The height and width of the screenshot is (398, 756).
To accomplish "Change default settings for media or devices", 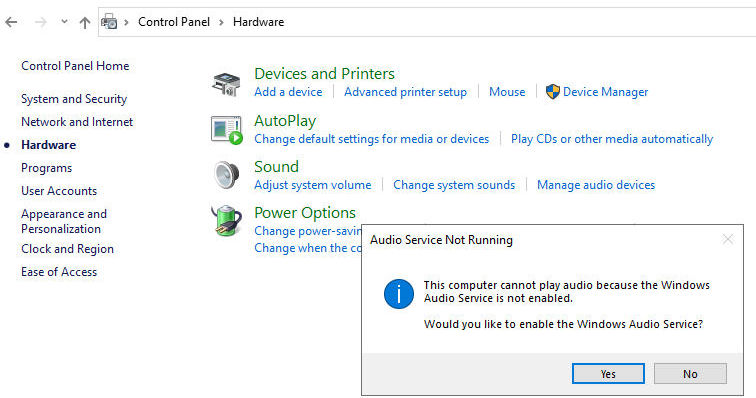I will 372,139.
